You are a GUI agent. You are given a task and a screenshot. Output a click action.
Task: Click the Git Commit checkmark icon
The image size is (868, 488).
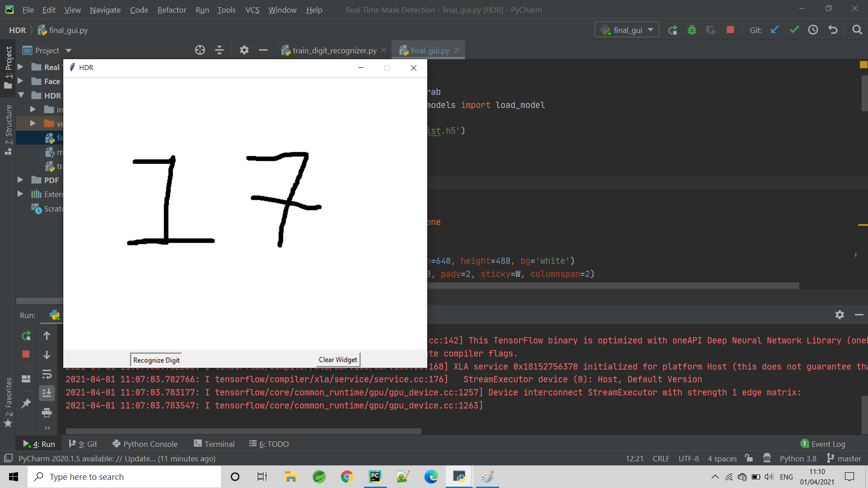click(794, 30)
